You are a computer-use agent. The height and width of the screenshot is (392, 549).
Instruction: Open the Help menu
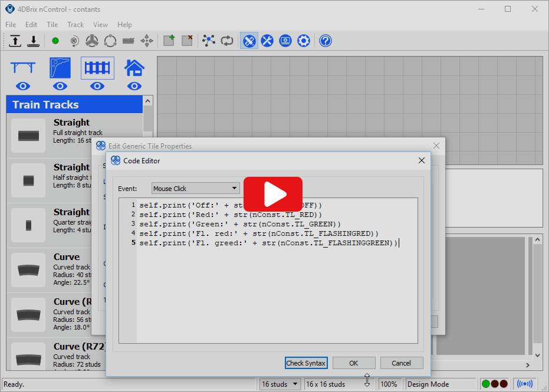124,25
